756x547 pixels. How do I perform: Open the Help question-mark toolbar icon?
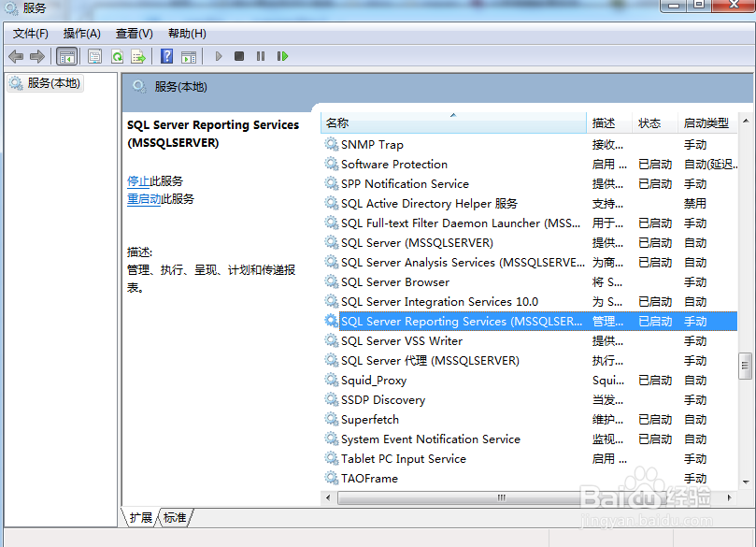pyautogui.click(x=167, y=56)
